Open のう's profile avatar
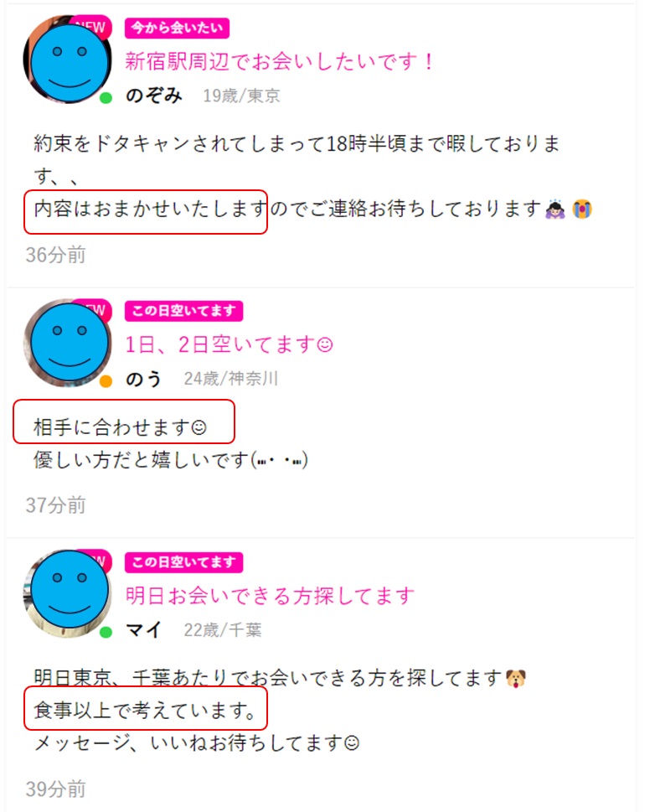Image resolution: width=650 pixels, height=812 pixels. pyautogui.click(x=67, y=342)
